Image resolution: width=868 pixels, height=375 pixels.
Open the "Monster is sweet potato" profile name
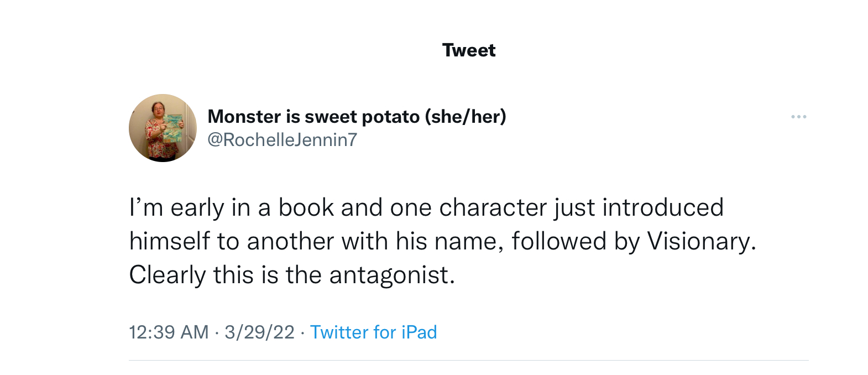click(313, 117)
